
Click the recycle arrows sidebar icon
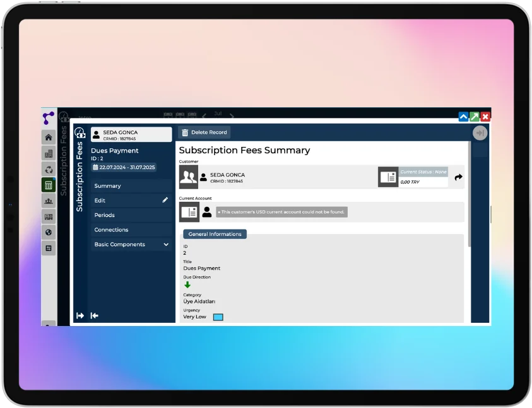click(49, 169)
